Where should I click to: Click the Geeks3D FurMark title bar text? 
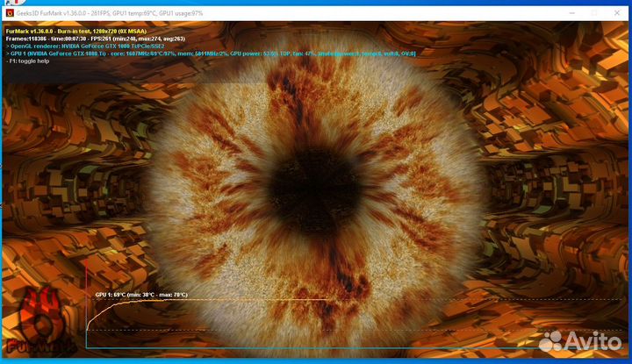pos(105,12)
